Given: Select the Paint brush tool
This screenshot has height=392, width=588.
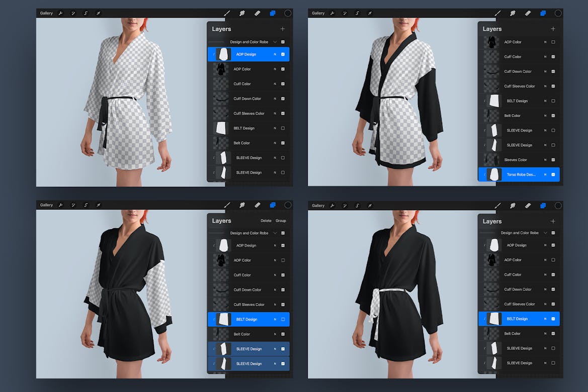Looking at the screenshot, I should tap(226, 13).
